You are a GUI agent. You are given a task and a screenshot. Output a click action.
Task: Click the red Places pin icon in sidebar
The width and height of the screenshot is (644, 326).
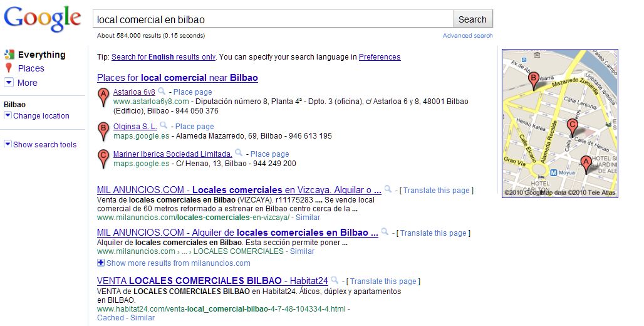9,68
